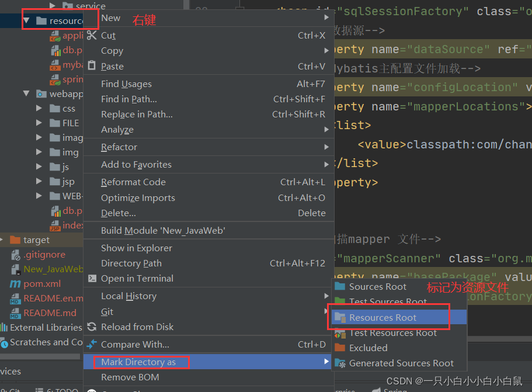Image resolution: width=532 pixels, height=392 pixels.
Task: Click the webapp folder icon
Action: [41, 93]
